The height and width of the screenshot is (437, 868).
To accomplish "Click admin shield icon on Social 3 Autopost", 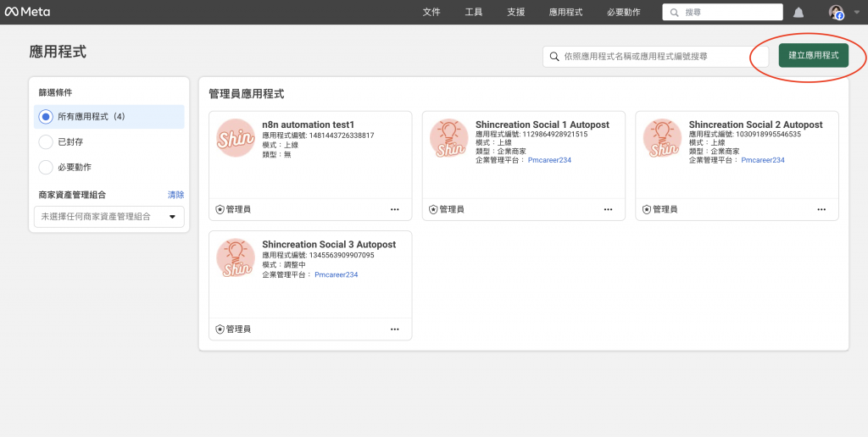I will (x=220, y=329).
